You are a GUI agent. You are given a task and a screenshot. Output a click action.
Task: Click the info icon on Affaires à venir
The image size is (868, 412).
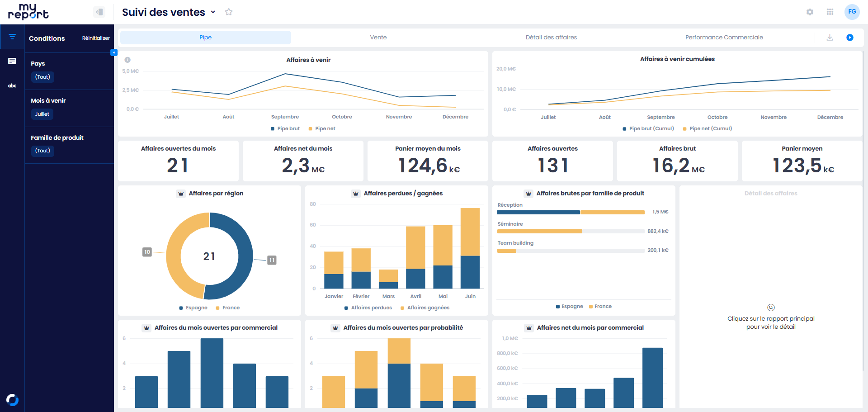coord(127,60)
